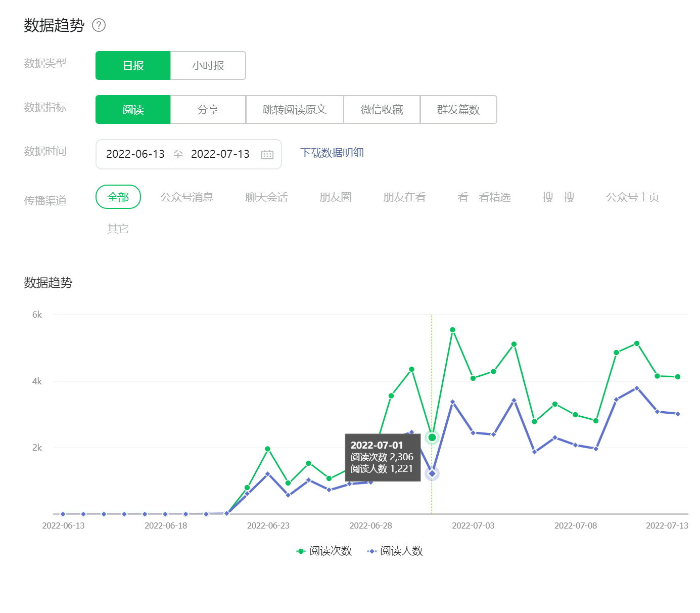Toggle the 阅读次数 legend series
700x613 pixels.
[x=324, y=551]
